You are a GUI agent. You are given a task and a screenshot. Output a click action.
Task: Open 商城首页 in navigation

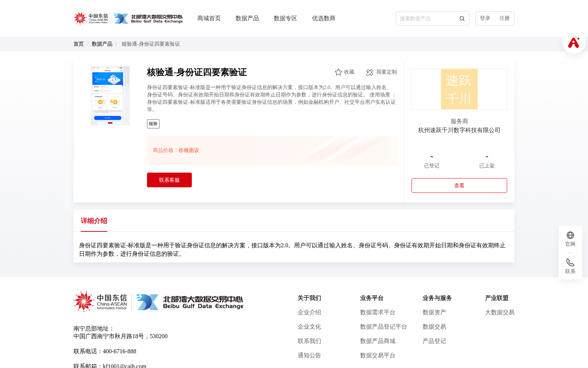(x=209, y=18)
